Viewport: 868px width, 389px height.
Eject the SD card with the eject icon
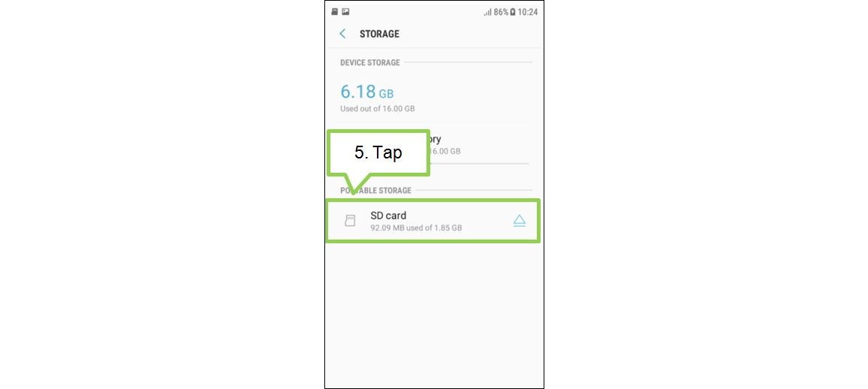pos(519,221)
